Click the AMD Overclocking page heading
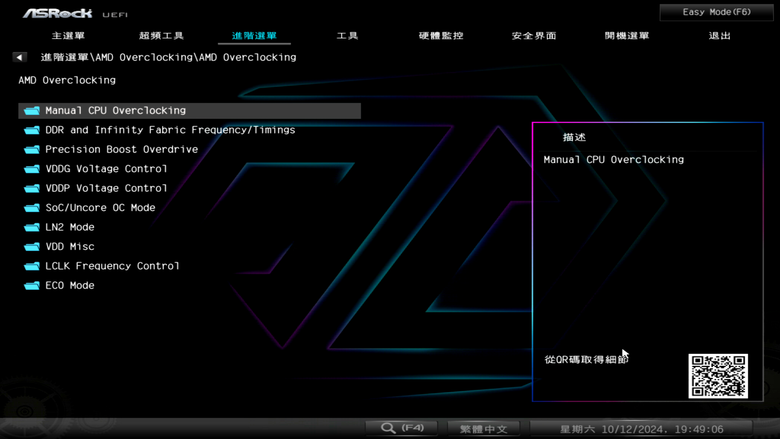The width and height of the screenshot is (780, 439). 67,80
